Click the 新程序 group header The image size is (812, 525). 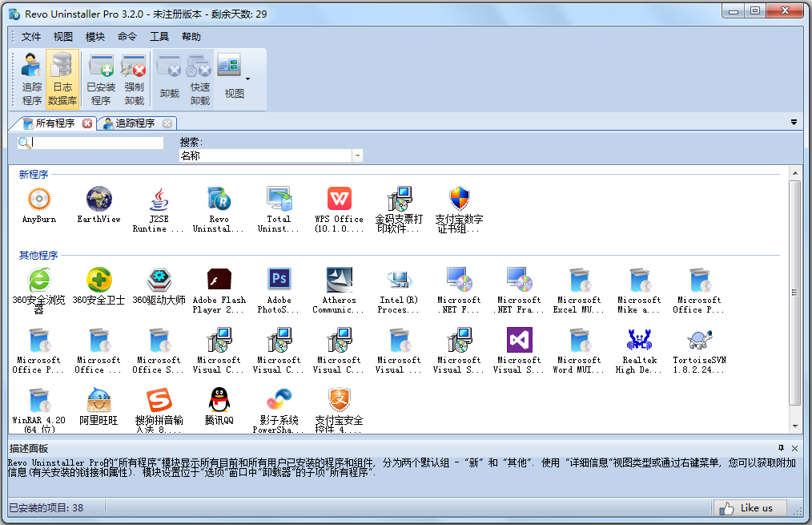tap(34, 175)
